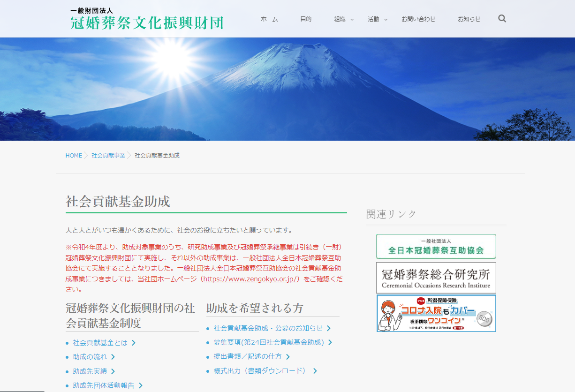Click the コロナ入院 insurance ad banner
Screen dimensions: 575x392
[436, 313]
